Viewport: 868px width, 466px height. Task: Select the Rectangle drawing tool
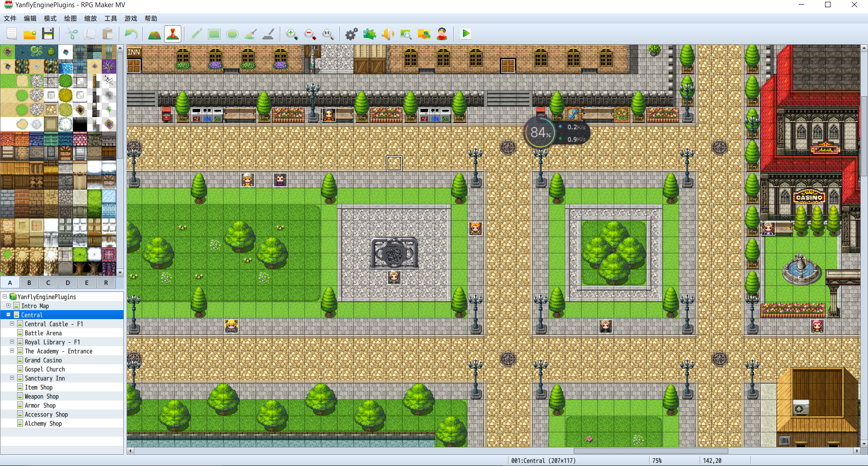click(214, 34)
